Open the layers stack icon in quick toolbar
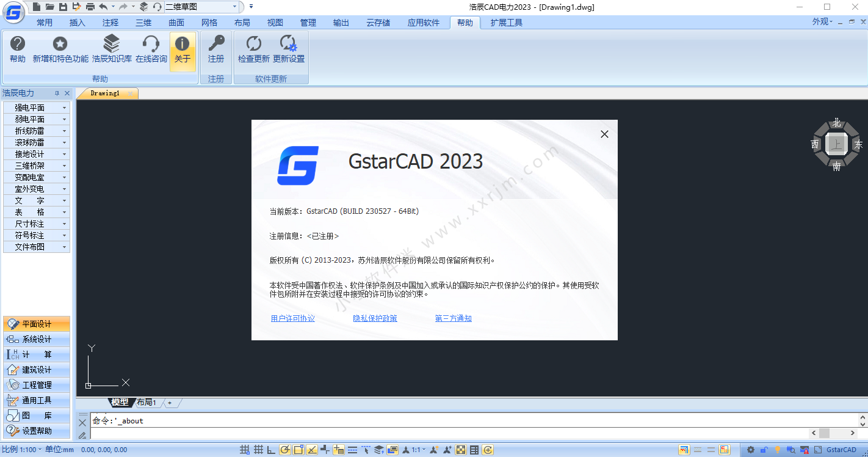 click(x=143, y=7)
